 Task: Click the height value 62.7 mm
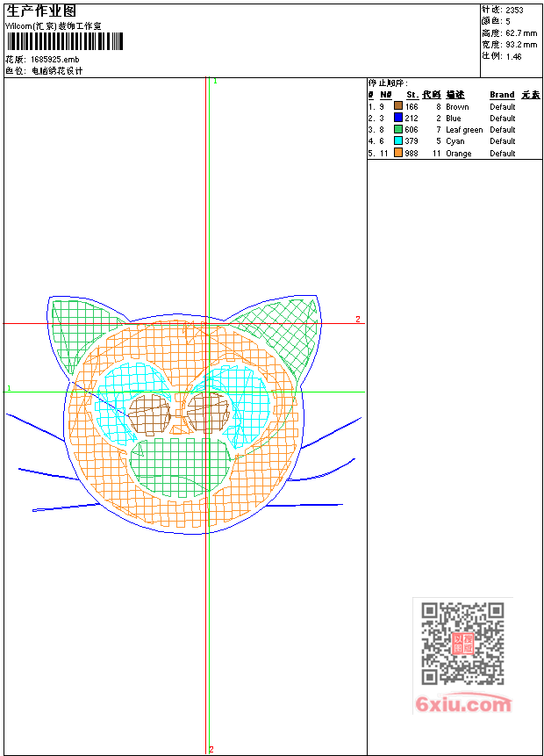(521, 33)
